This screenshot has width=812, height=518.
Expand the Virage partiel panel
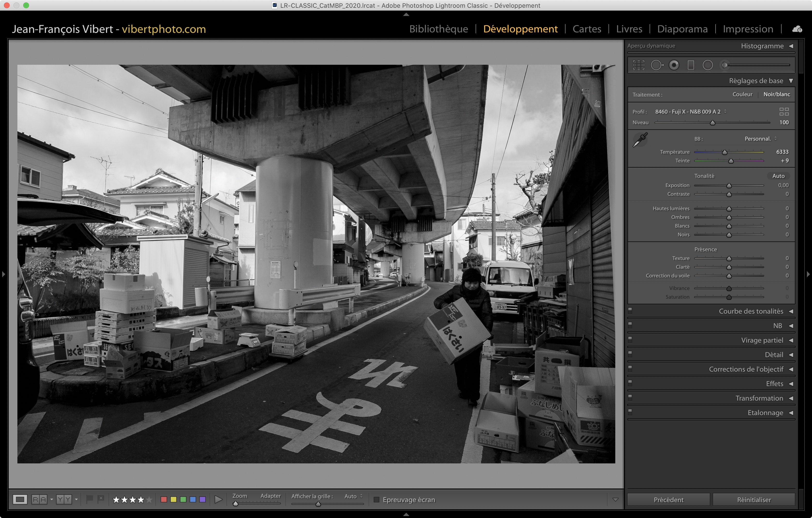pos(762,340)
